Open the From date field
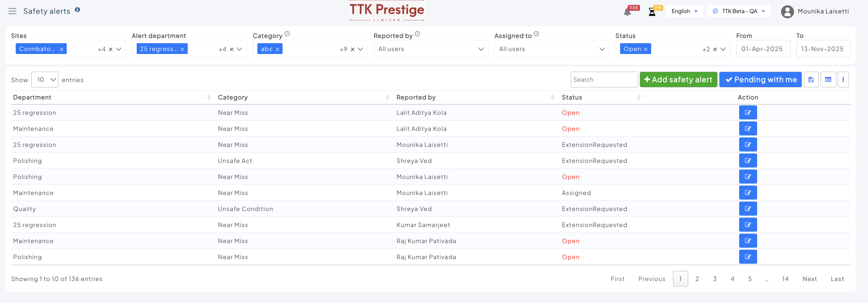Screen dimensions: 868x303 [x=763, y=49]
